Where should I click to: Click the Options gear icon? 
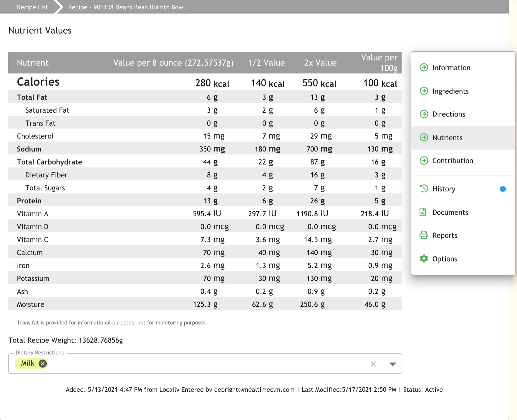coord(424,259)
